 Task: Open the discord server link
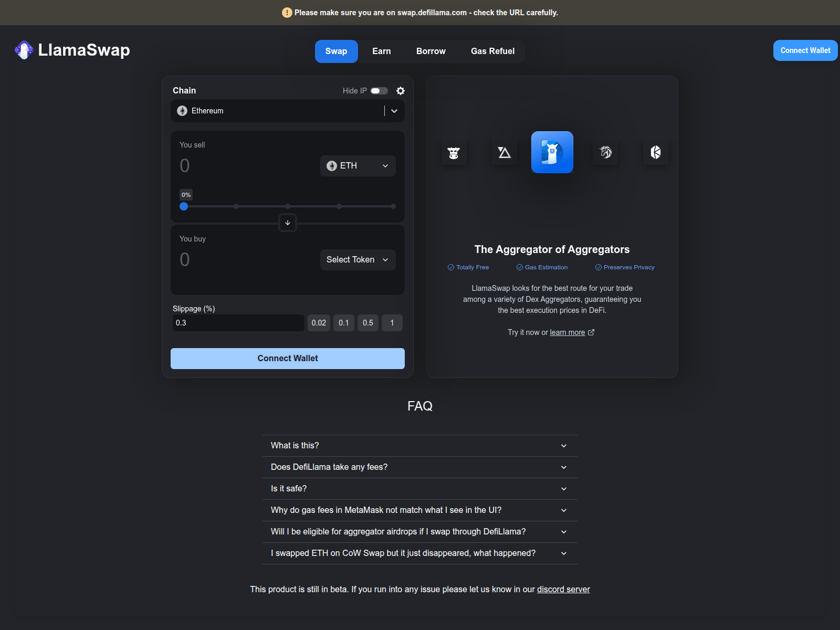(x=563, y=589)
